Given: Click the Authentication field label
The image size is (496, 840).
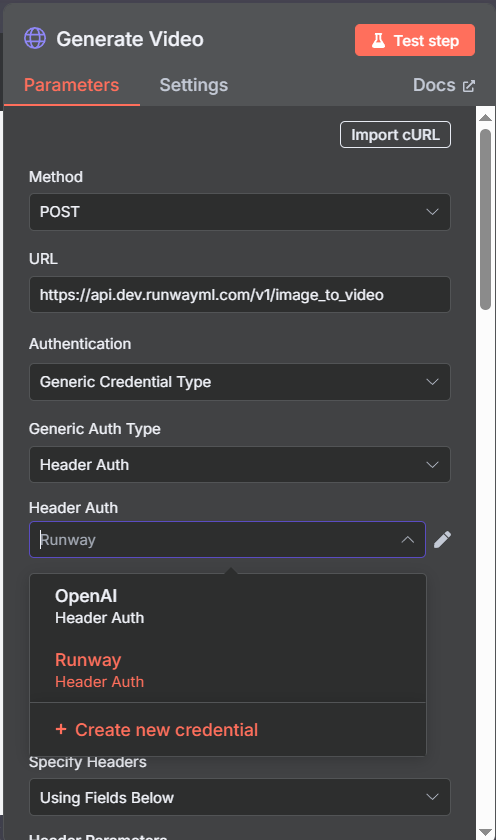Looking at the screenshot, I should (x=80, y=344).
